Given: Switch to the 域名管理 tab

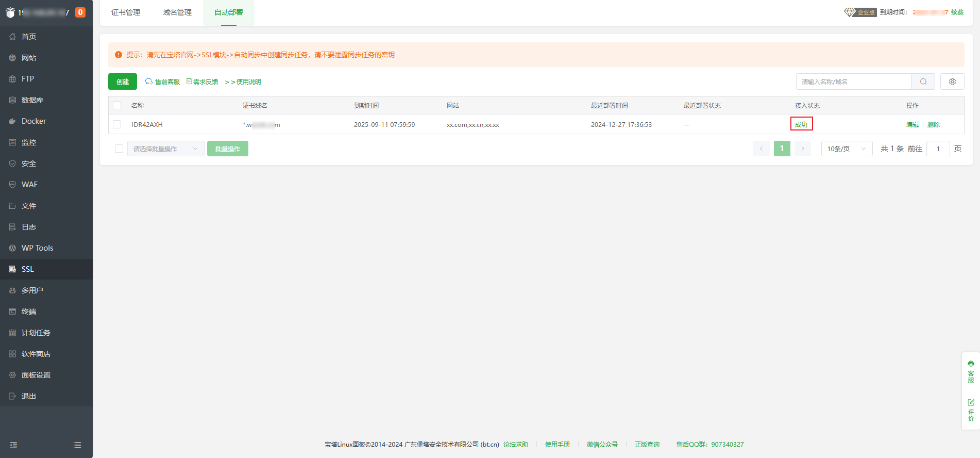Looking at the screenshot, I should point(177,12).
